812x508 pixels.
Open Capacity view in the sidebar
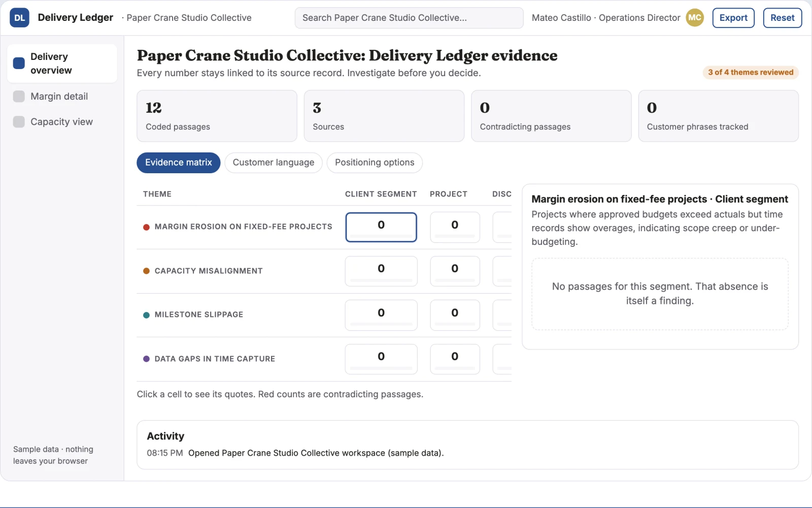62,122
